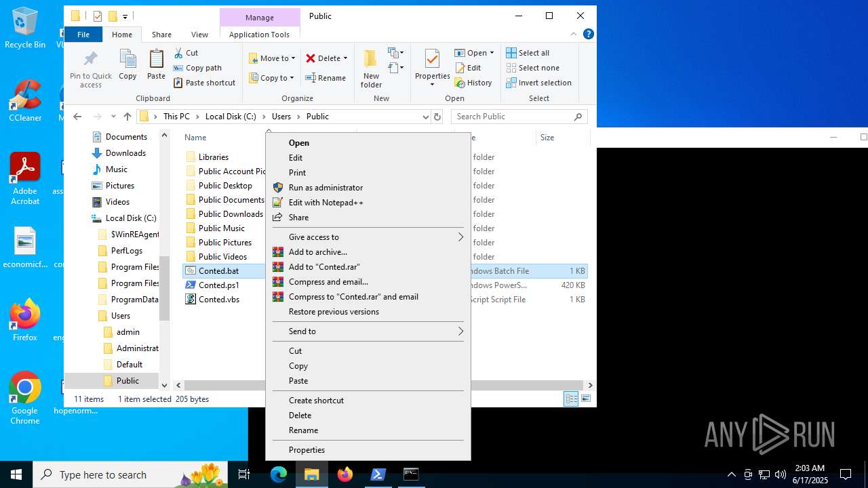Expand the Send to submenu

[x=368, y=331]
